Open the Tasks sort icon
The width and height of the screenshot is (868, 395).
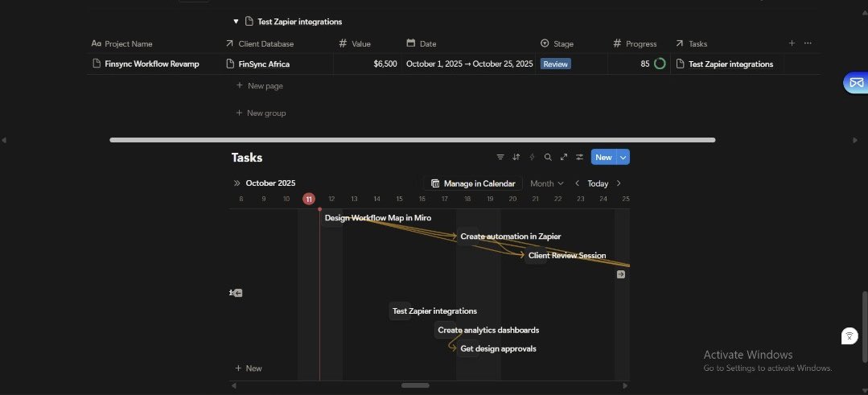tap(516, 157)
